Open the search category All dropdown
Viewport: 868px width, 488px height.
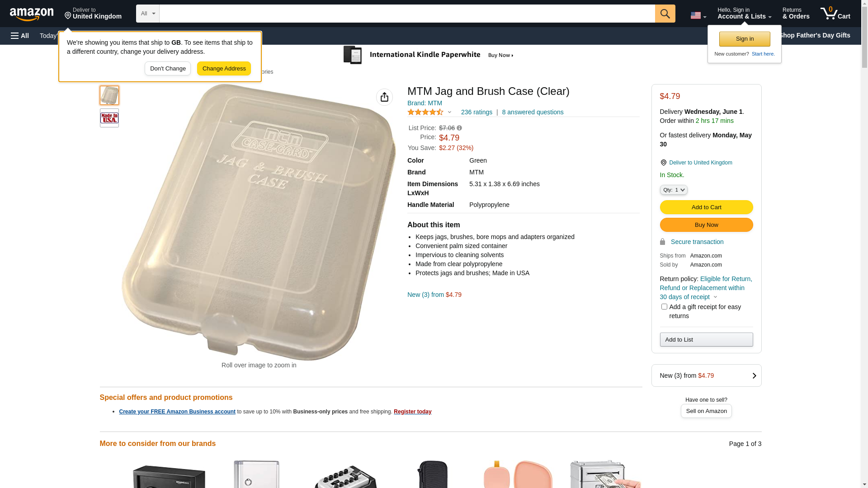click(148, 14)
